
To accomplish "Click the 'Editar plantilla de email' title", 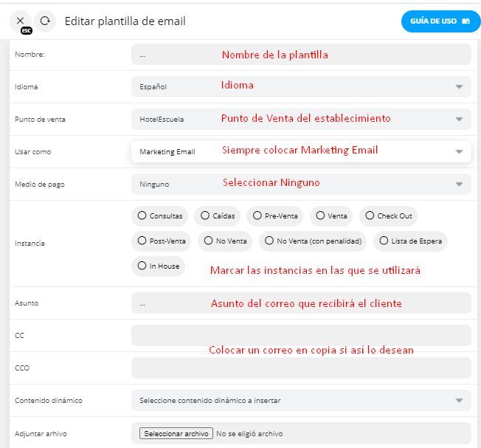I will pos(125,21).
